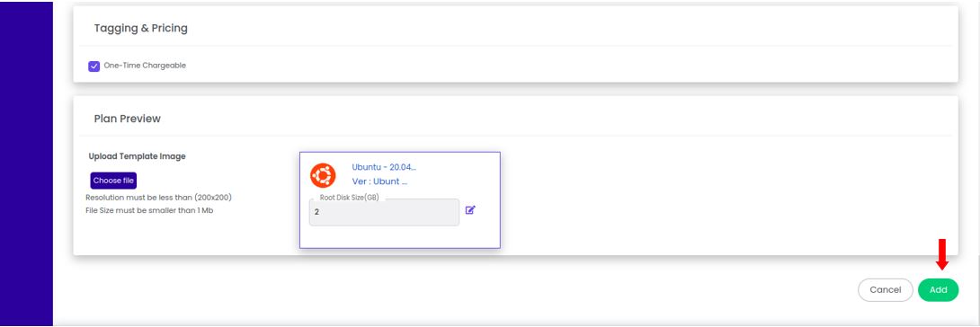The image size is (980, 327).
Task: Click the red arrow pointing at Add
Action: click(x=942, y=254)
